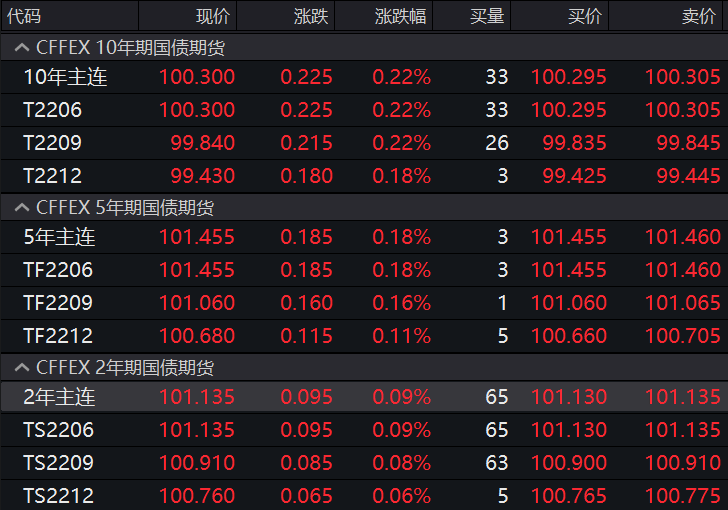The height and width of the screenshot is (510, 728).
Task: Select the highlighted 2年主连 row
Action: point(59,397)
